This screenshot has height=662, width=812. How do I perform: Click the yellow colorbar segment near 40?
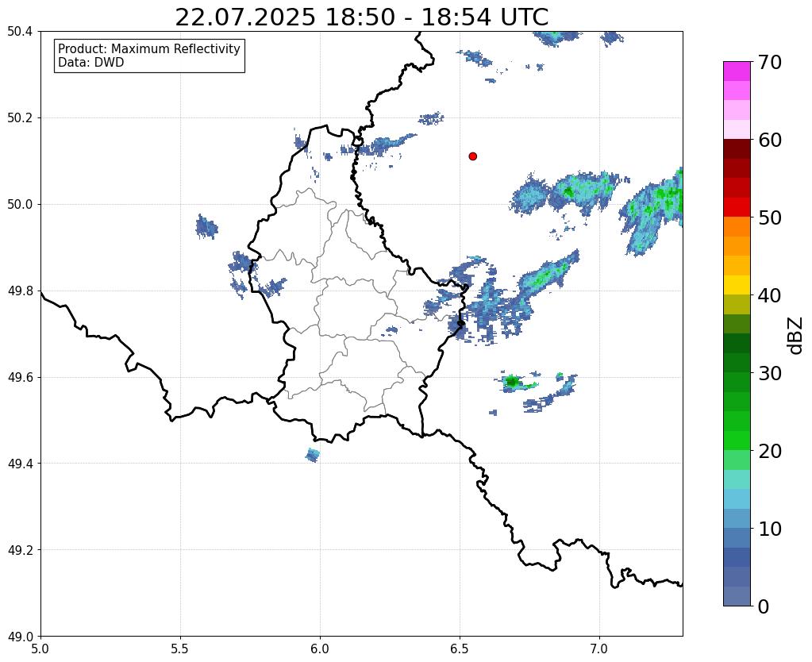pyautogui.click(x=737, y=285)
